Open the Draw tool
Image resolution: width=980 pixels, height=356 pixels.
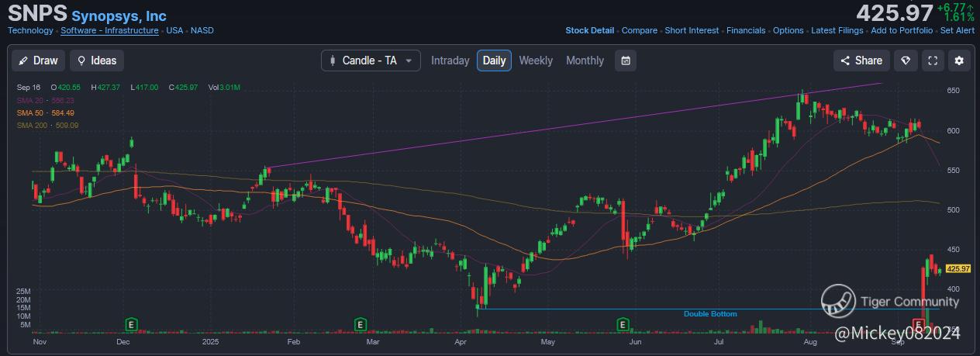38,60
